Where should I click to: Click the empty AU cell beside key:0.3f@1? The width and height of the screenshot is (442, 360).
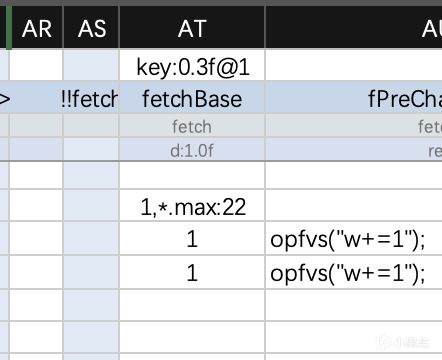tap(354, 65)
